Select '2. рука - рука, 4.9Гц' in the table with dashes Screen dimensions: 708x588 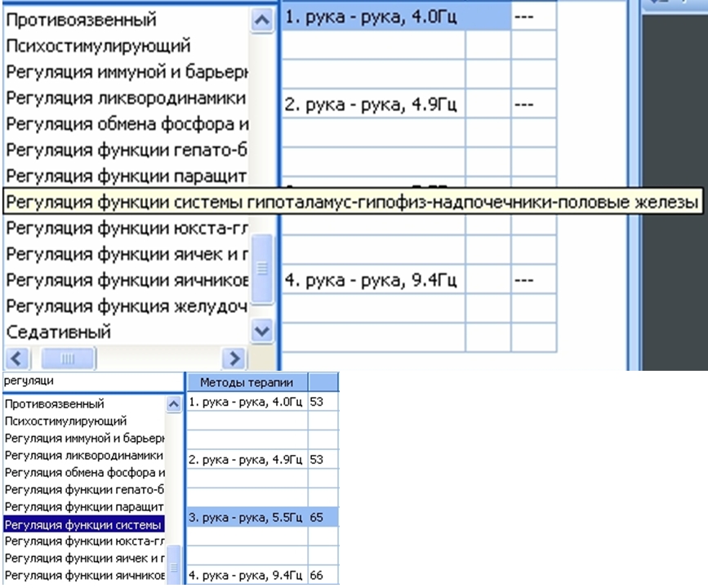[373, 105]
